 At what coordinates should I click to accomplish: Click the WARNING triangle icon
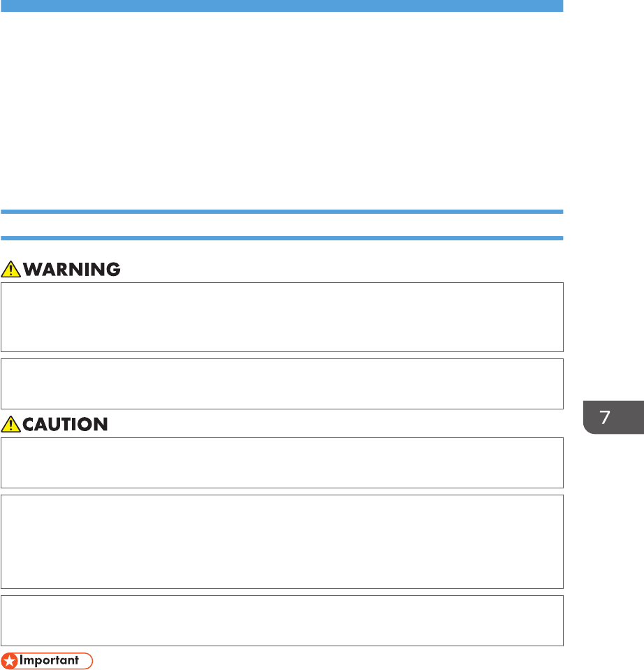(10, 270)
